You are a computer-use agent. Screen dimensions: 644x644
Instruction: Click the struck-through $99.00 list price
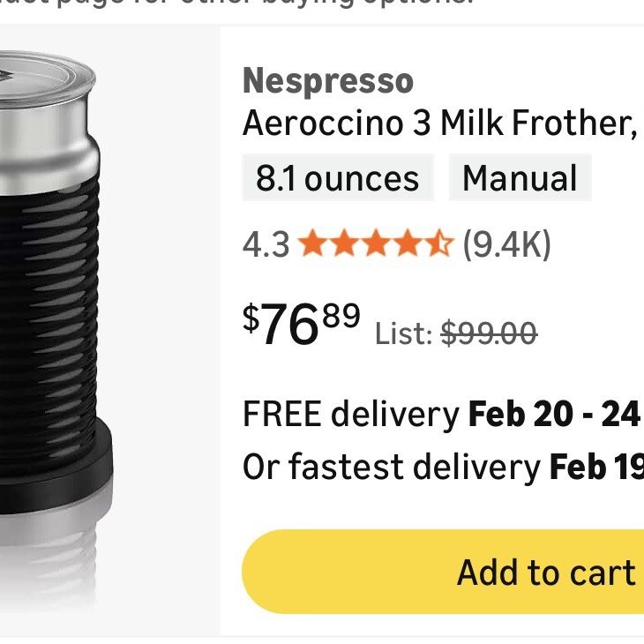489,333
